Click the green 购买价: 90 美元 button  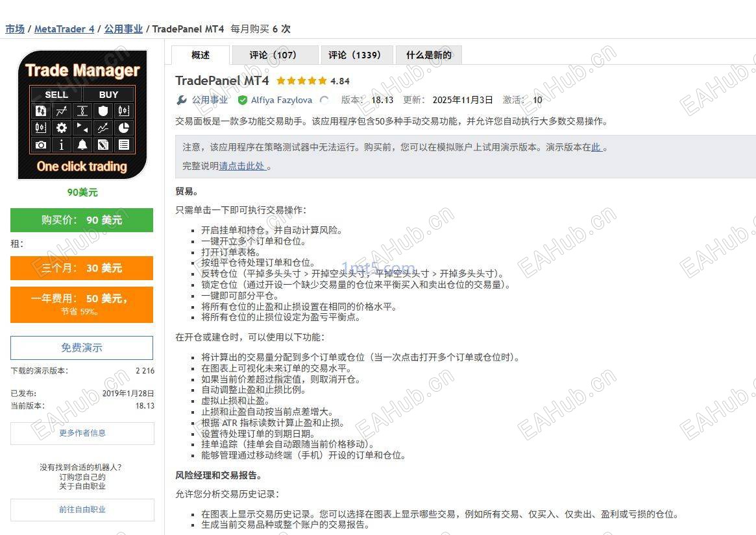[82, 220]
